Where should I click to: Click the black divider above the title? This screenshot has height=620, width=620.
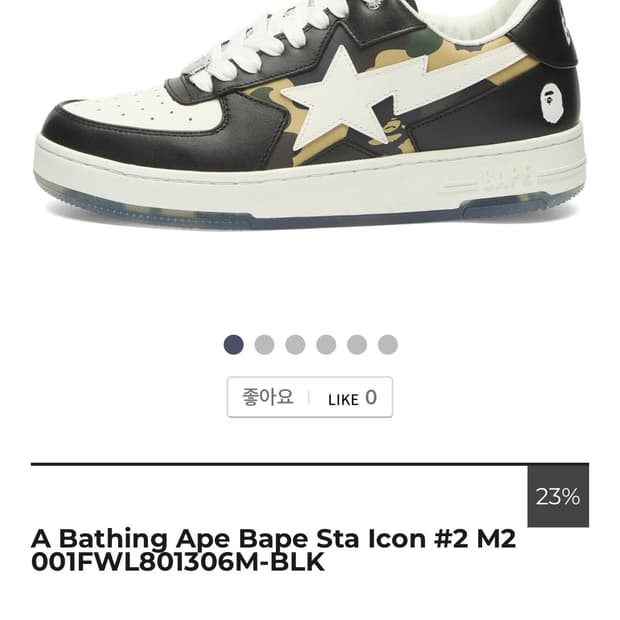tap(279, 464)
